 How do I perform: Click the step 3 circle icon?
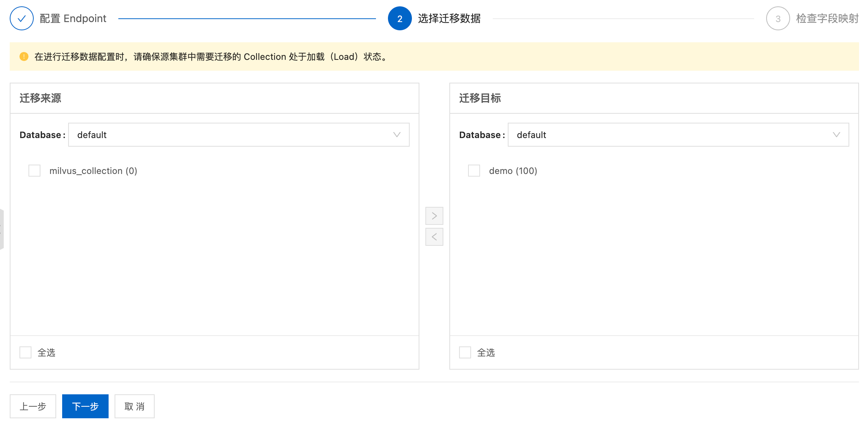[778, 18]
